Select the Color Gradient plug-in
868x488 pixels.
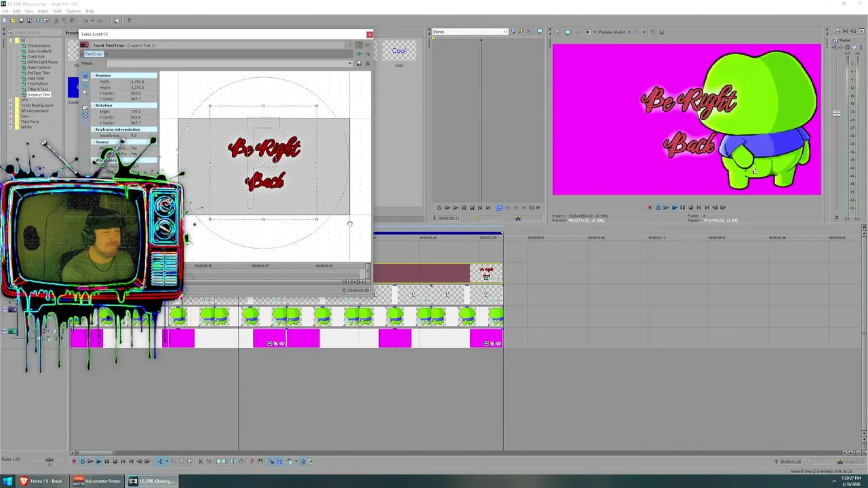point(39,51)
